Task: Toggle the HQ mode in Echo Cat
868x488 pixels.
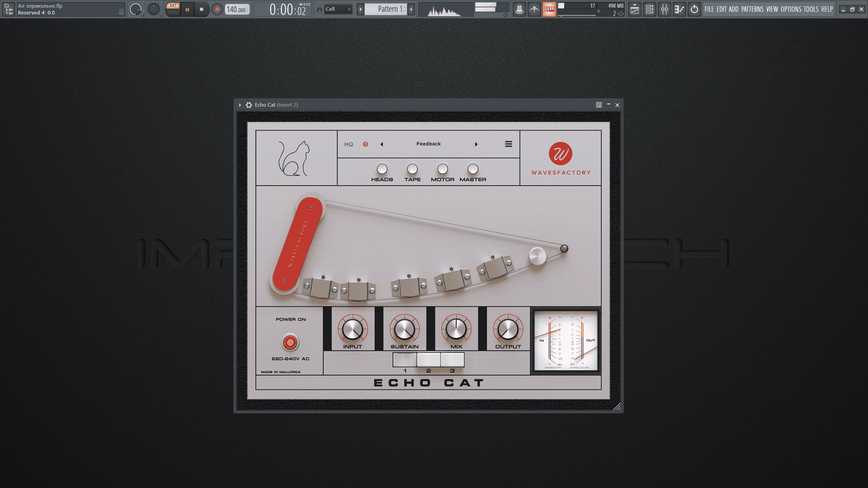Action: [349, 145]
